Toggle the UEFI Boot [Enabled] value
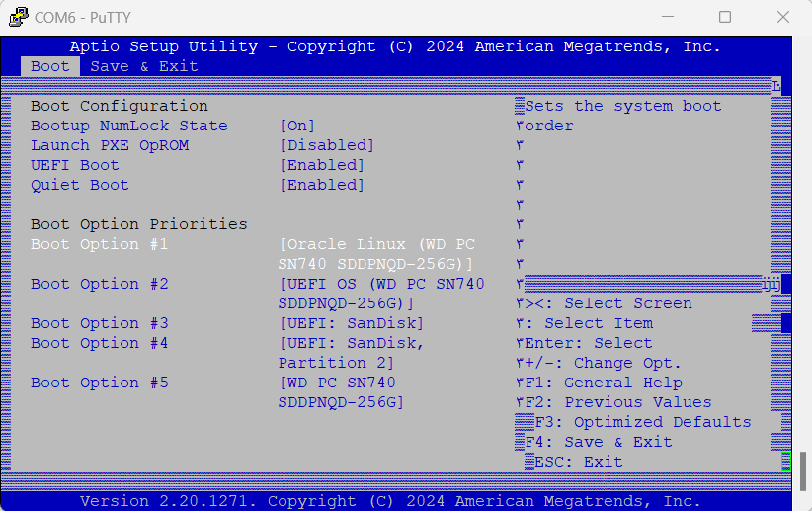 [x=322, y=165]
